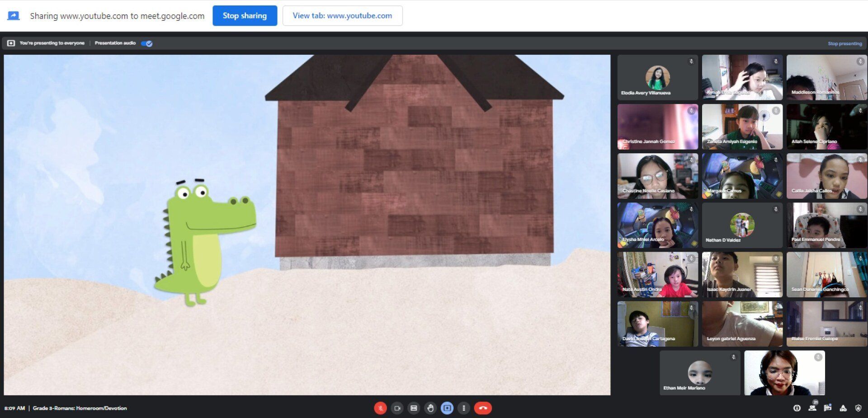Image resolution: width=868 pixels, height=418 pixels.
Task: Select Elodia Avery Villanueva's tile
Action: (658, 77)
